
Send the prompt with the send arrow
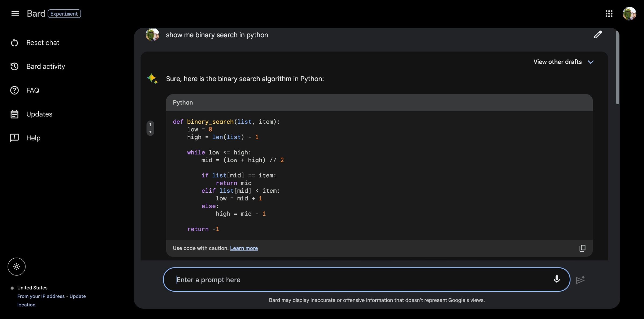[581, 279]
